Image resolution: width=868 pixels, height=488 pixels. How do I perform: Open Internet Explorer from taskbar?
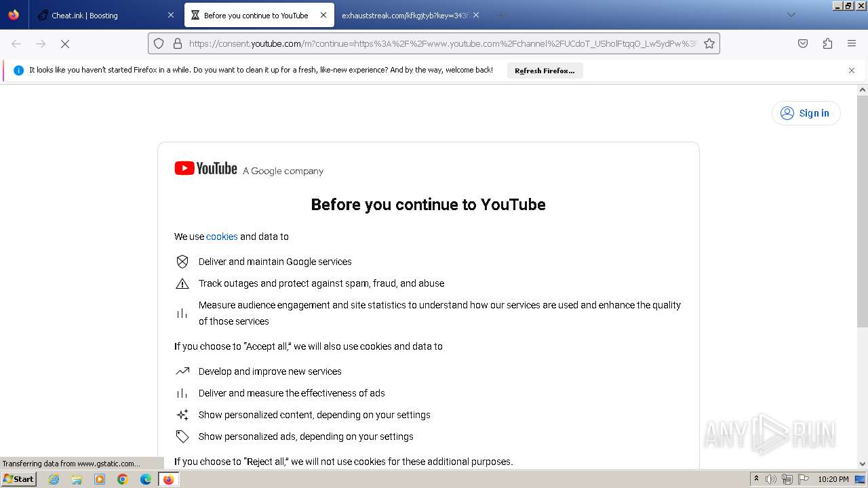(54, 479)
